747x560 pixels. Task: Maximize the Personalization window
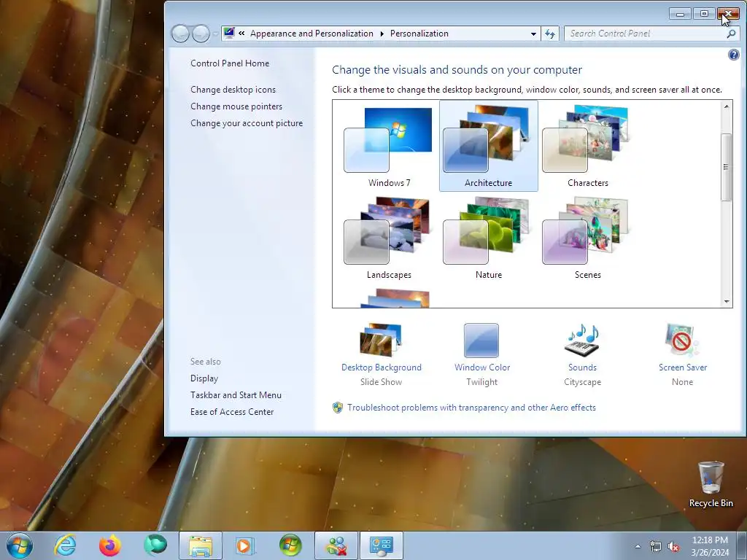pyautogui.click(x=704, y=14)
